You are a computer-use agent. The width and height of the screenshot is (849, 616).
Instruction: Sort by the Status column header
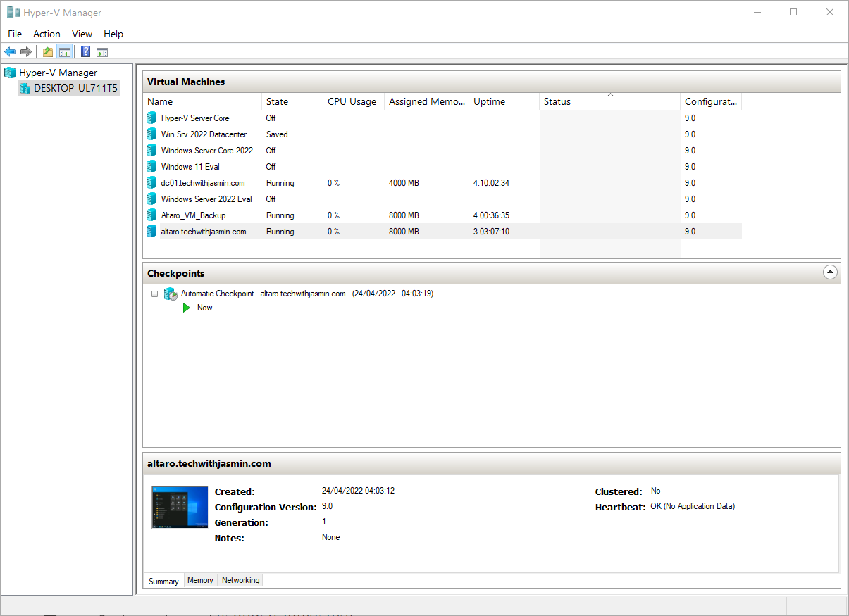pyautogui.click(x=610, y=101)
